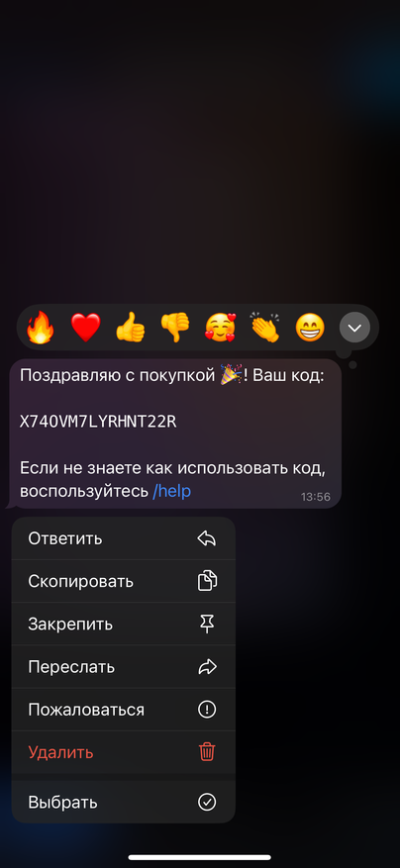Open the /help command link

(x=171, y=491)
